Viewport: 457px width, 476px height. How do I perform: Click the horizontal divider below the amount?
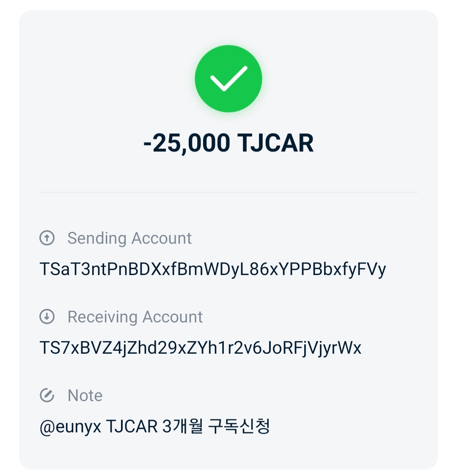tap(228, 192)
